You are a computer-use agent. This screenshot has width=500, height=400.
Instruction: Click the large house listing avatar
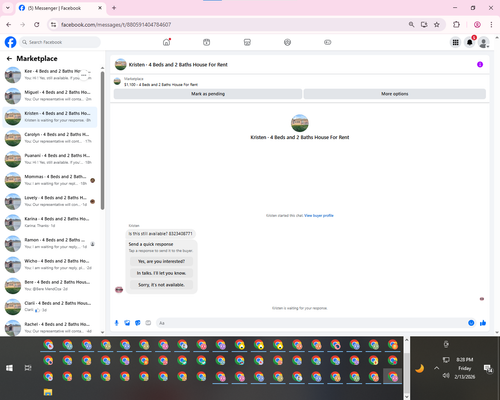click(300, 123)
